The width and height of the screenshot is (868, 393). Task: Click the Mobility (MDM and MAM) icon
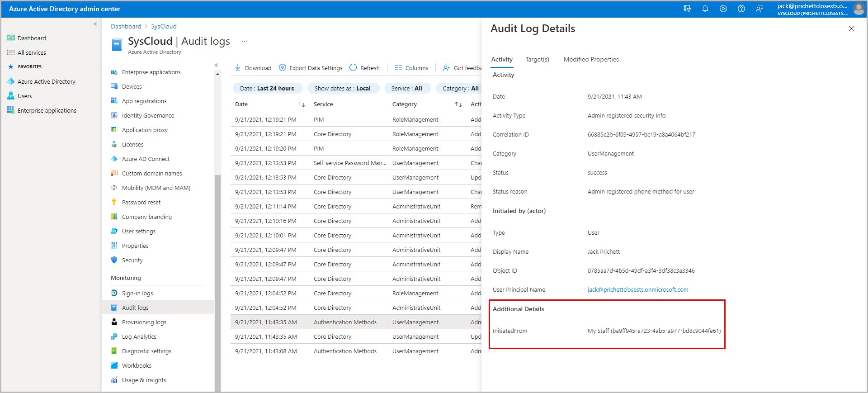coord(114,188)
